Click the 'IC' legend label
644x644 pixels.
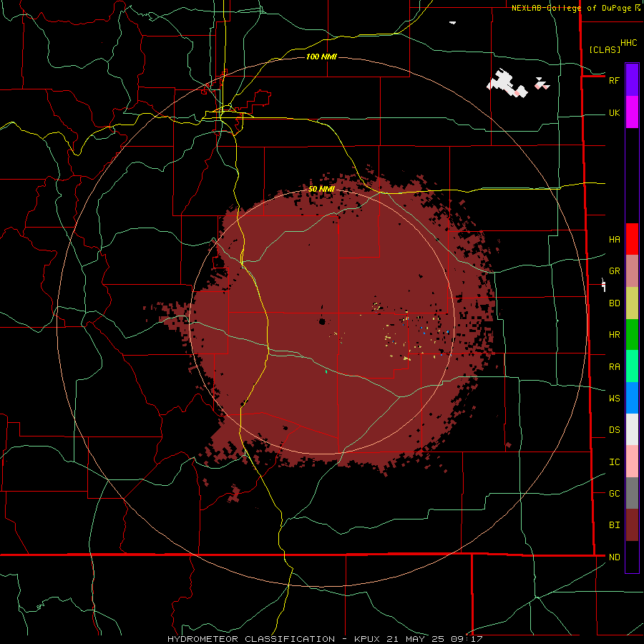(x=614, y=462)
